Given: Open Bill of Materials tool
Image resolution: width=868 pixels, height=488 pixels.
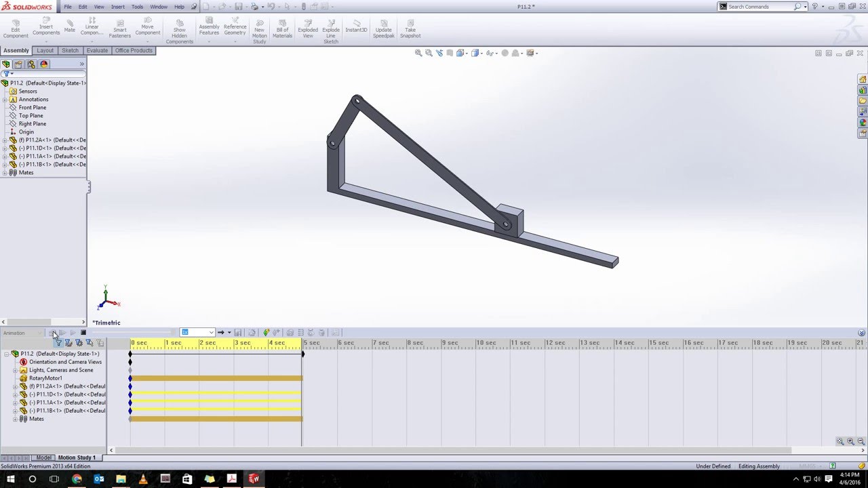Looking at the screenshot, I should click(x=282, y=27).
